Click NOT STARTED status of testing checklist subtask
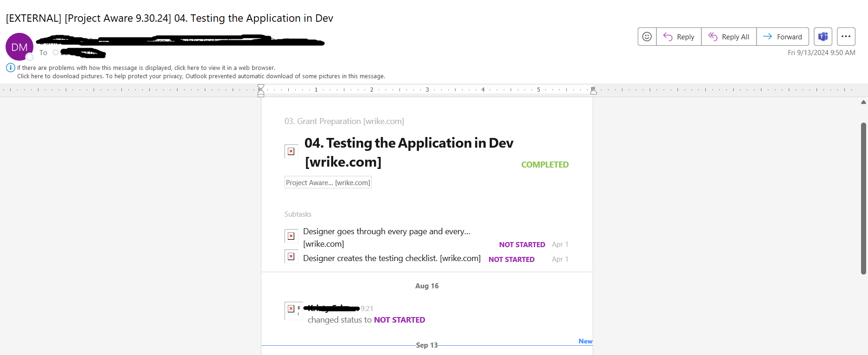The width and height of the screenshot is (868, 355). pos(512,259)
